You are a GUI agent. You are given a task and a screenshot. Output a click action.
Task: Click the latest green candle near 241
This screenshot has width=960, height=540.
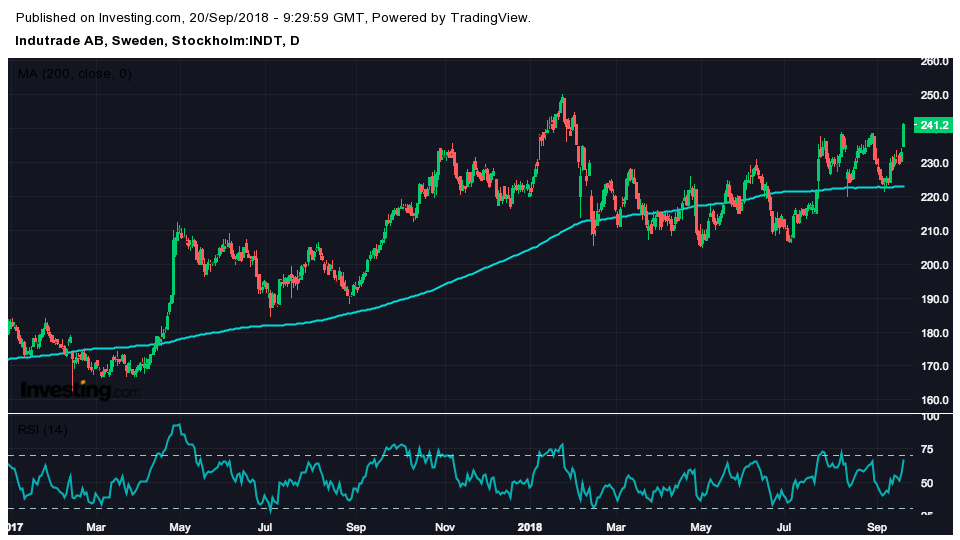903,135
